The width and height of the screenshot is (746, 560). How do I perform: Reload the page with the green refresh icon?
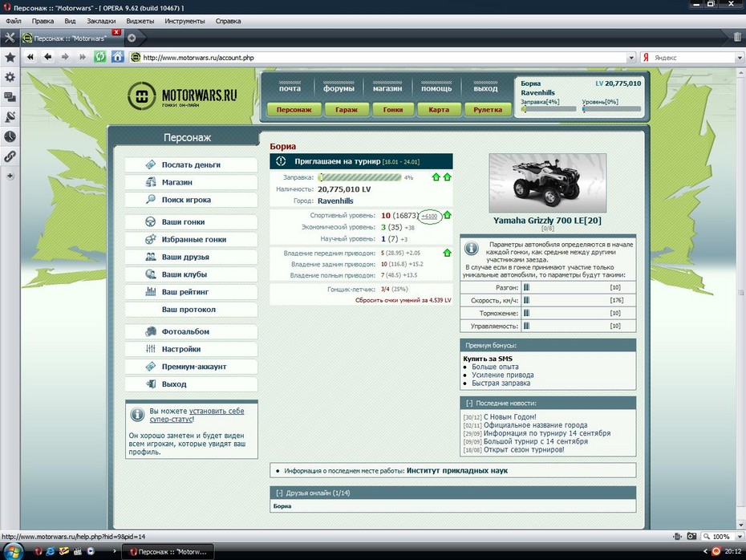click(100, 57)
